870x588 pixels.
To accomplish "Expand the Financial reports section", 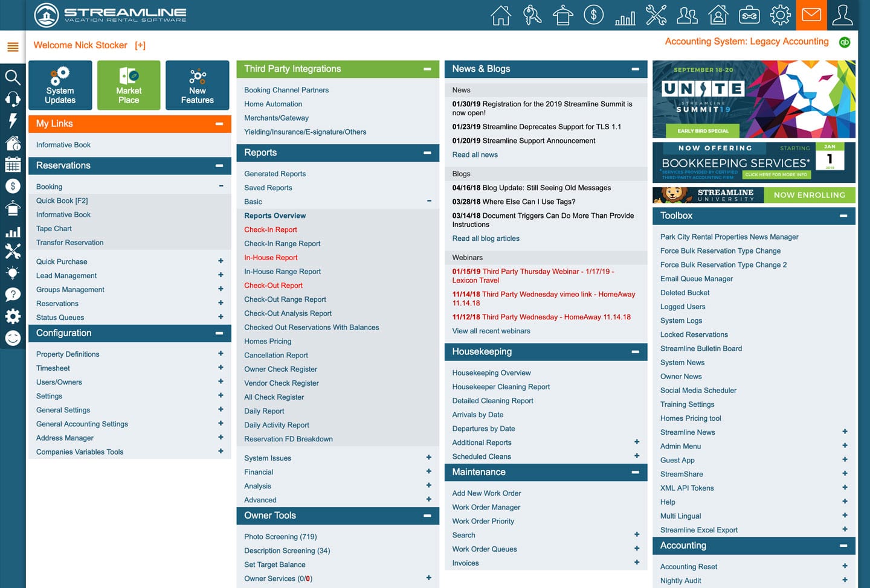I will (x=429, y=471).
